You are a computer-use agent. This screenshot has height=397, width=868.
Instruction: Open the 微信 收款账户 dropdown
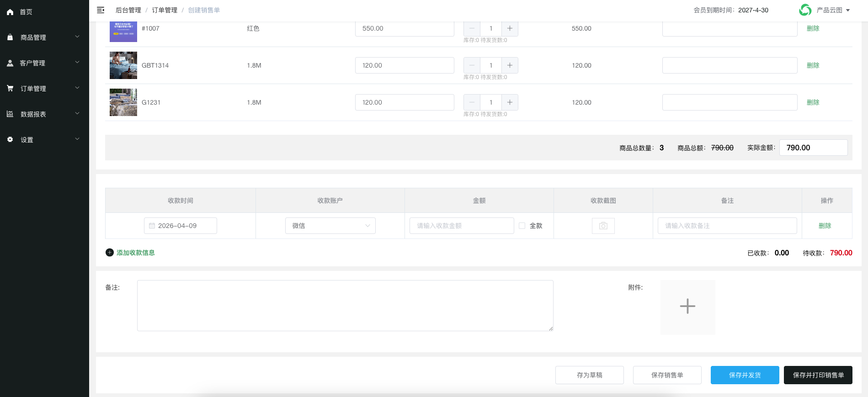pyautogui.click(x=330, y=226)
